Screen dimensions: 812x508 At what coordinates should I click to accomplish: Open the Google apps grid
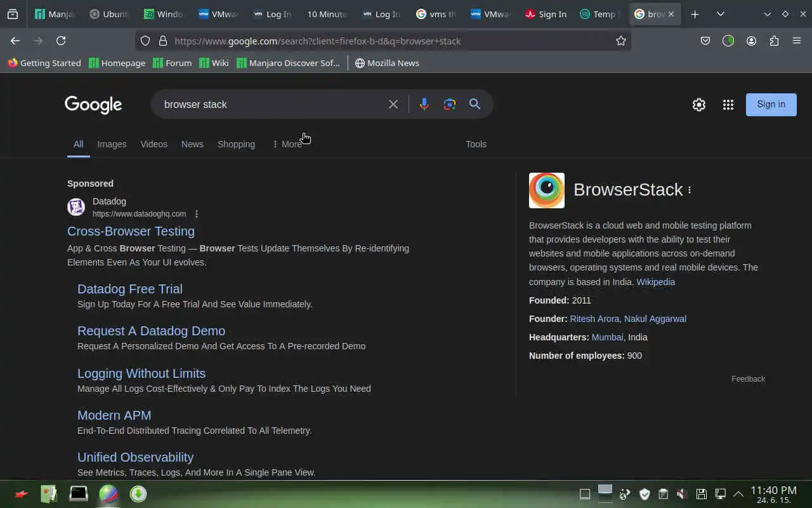pos(728,105)
